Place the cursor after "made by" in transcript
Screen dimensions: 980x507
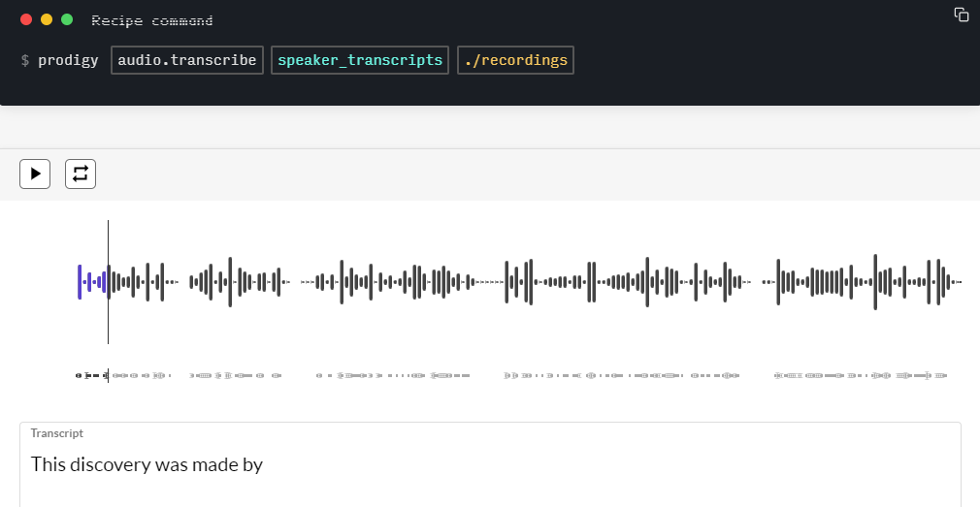pyautogui.click(x=264, y=465)
